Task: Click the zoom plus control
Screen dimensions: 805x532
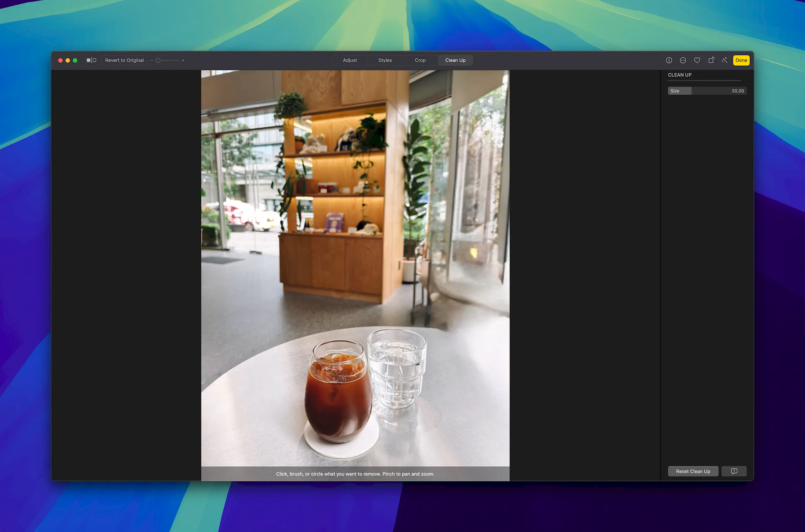Action: click(183, 60)
